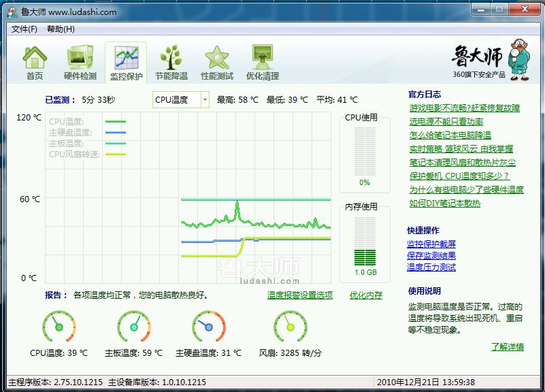The width and height of the screenshot is (545, 392).
Task: Click the CPU温度 combo box field
Action: (x=181, y=100)
